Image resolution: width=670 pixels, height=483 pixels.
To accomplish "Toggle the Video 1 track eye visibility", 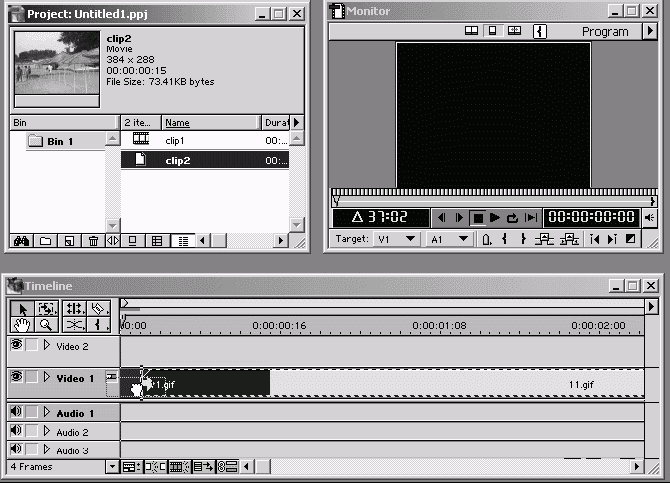I will [x=16, y=377].
